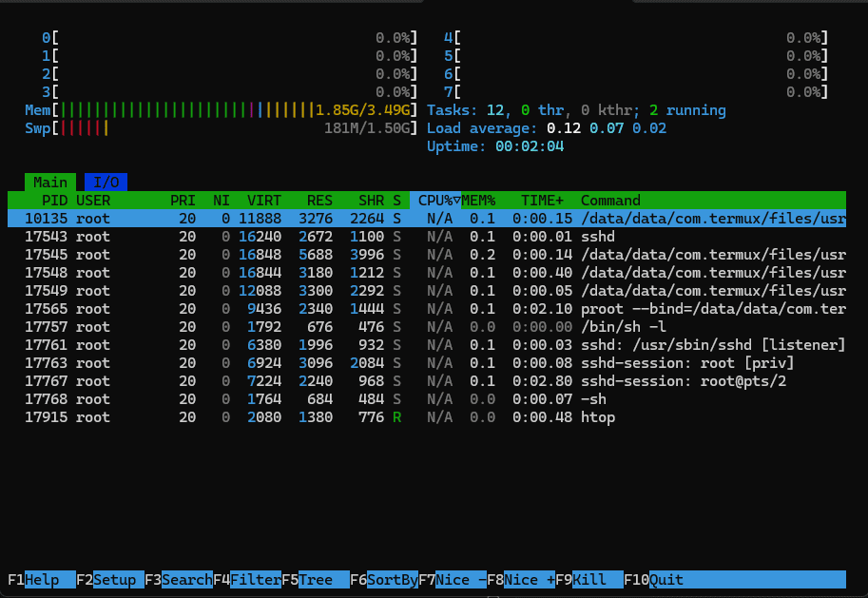
Task: Sort by TIME+ column header
Action: [x=543, y=201]
